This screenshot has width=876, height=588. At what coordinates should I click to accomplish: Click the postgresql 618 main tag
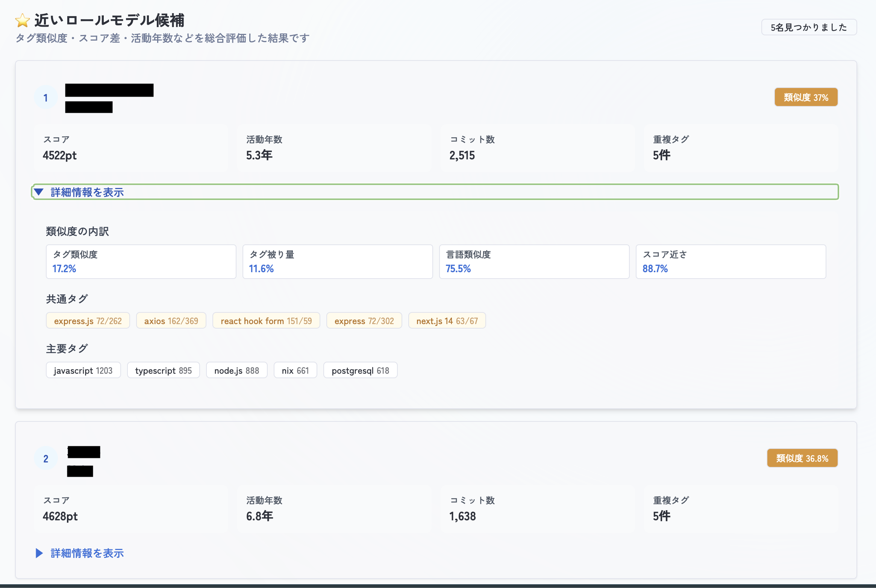tap(360, 370)
